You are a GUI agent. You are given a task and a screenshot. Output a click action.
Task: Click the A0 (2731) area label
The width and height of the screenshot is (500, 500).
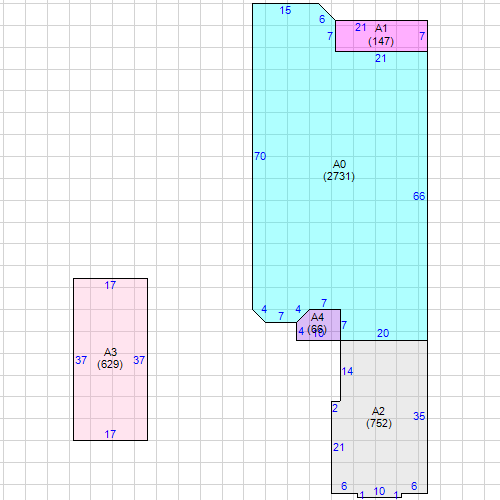click(339, 170)
